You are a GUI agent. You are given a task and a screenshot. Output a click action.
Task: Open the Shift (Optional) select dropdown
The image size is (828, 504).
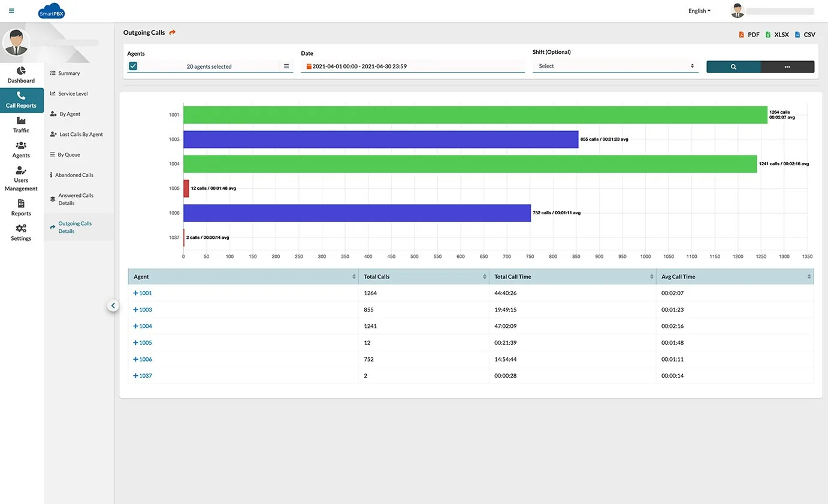coord(615,66)
